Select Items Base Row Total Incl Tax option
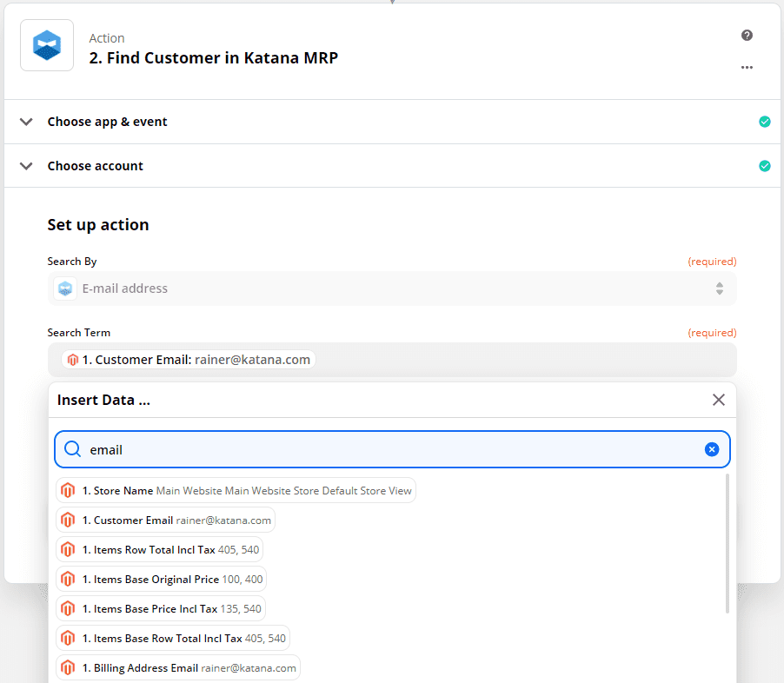The width and height of the screenshot is (784, 683). click(x=173, y=638)
